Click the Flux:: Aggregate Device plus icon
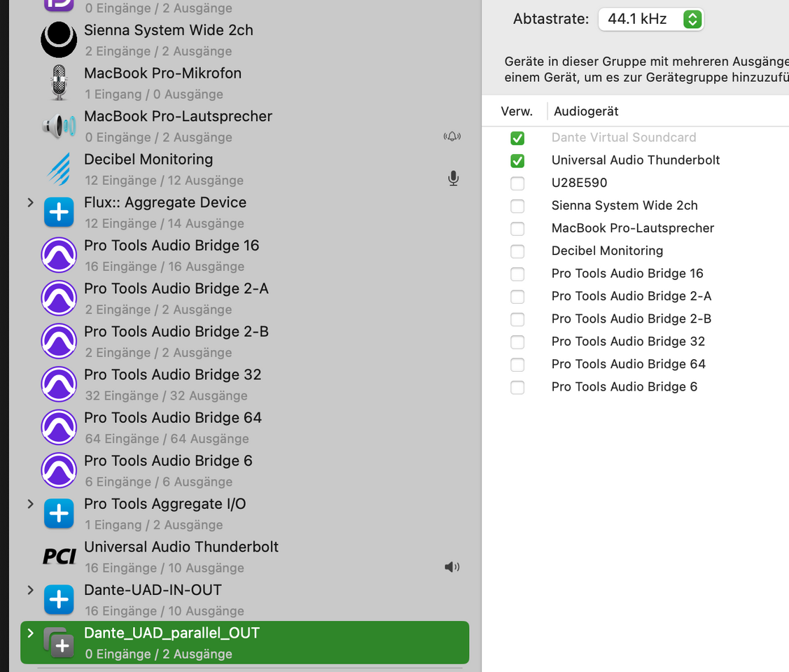 tap(59, 212)
